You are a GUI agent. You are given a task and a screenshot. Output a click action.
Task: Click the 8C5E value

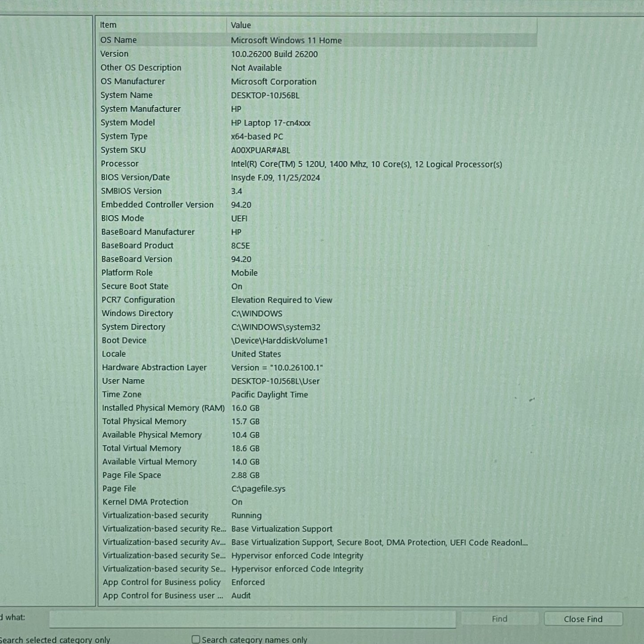tap(241, 246)
